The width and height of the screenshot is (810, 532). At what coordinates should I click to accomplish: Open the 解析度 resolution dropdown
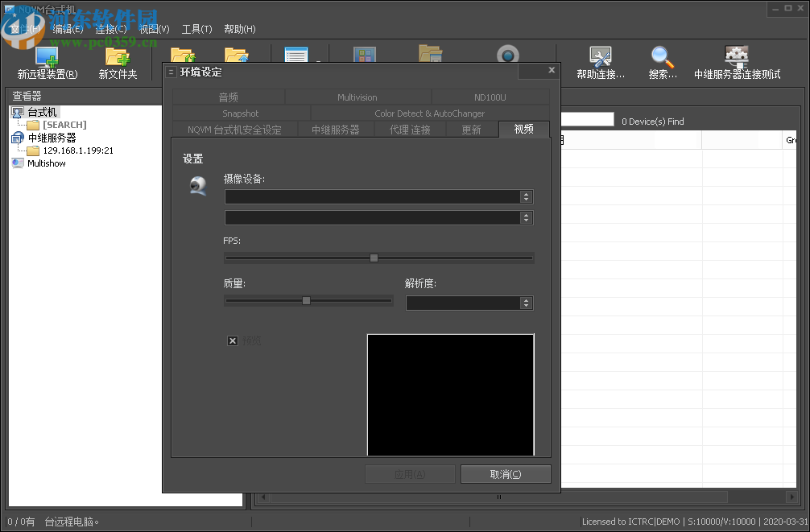point(527,303)
